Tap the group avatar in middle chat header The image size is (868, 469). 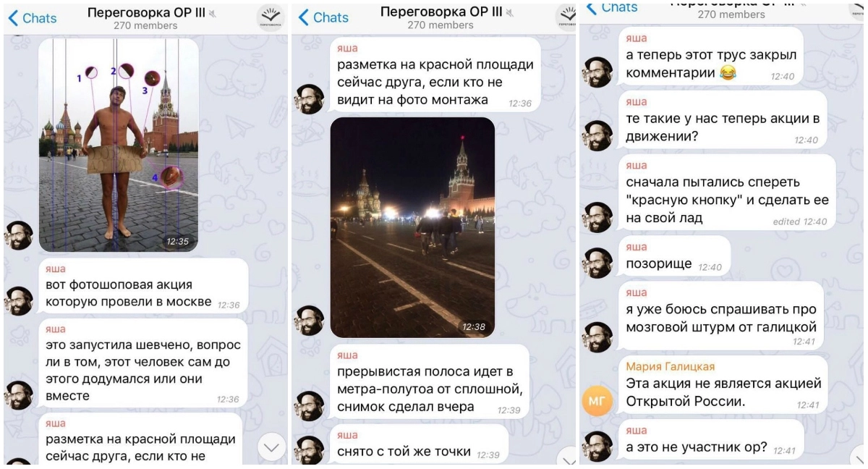click(566, 17)
